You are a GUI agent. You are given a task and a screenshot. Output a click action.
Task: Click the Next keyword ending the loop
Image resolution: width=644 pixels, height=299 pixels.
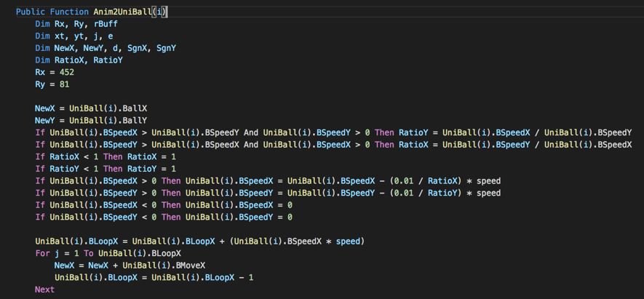pos(45,290)
